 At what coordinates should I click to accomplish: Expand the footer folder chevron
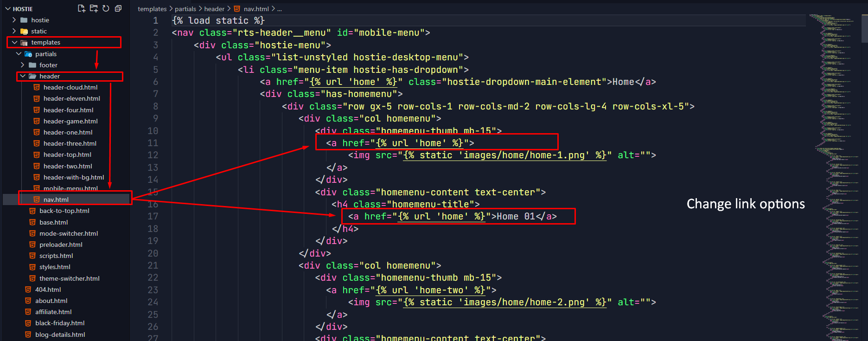[22, 65]
